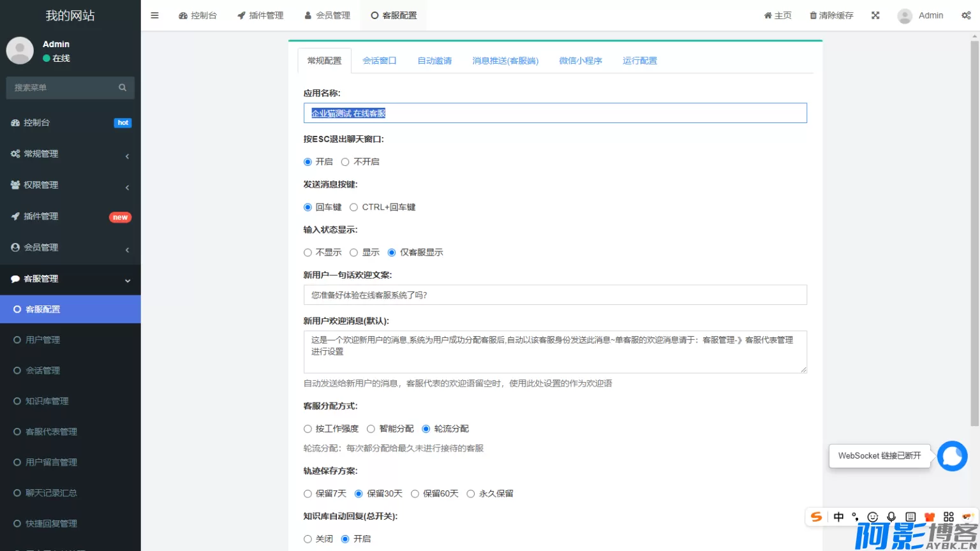Open the blue chat bubble widget
The height and width of the screenshot is (551, 980).
click(x=952, y=456)
